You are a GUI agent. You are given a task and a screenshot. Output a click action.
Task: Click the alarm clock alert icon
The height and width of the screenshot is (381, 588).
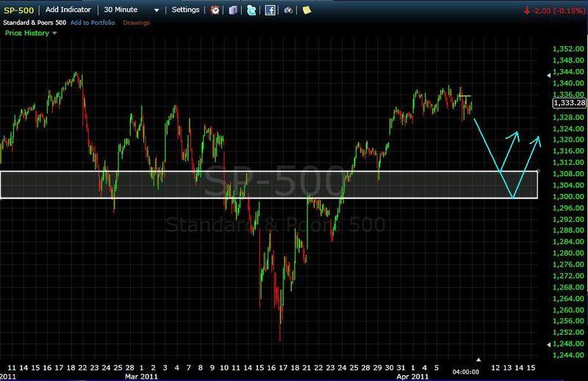pyautogui.click(x=215, y=10)
